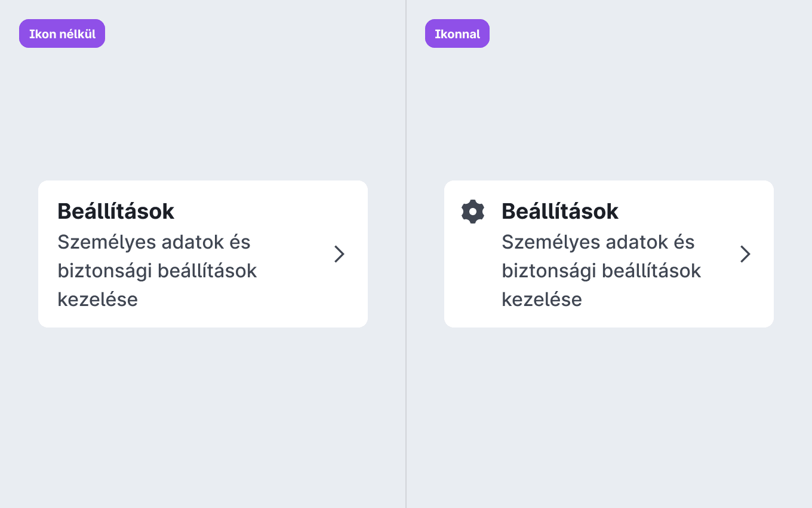Viewport: 812px width, 508px height.
Task: Open the Beállítások card without an icon
Action: point(203,254)
